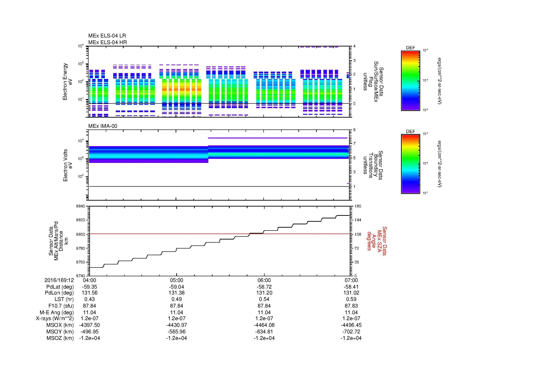This screenshot has width=555, height=392.
Task: Click the 05:00 time tick label
Action: [x=177, y=280]
